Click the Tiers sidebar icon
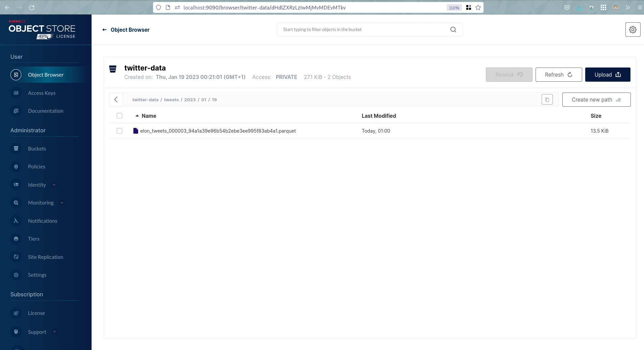Viewport: 644px width, 350px height. click(16, 239)
